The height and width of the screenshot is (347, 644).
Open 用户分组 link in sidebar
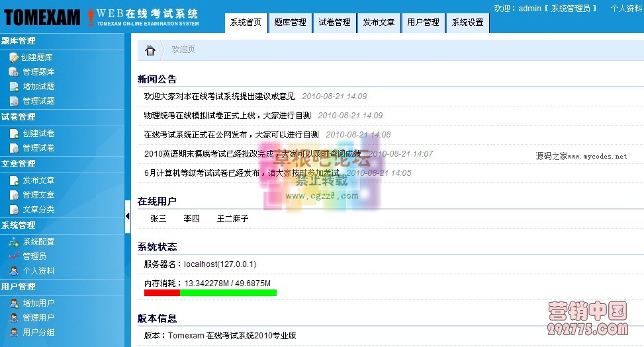coord(38,332)
